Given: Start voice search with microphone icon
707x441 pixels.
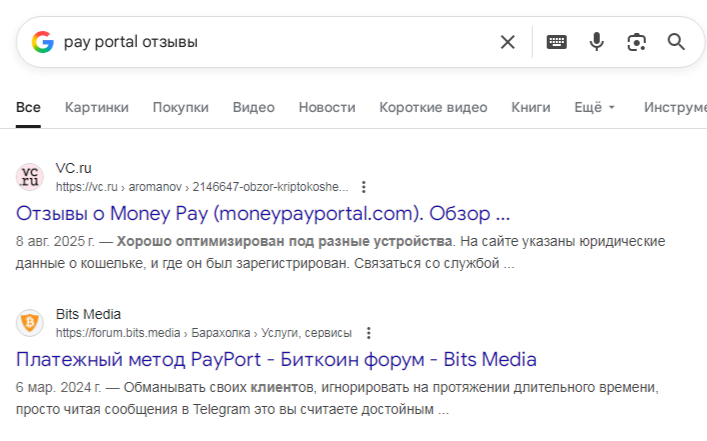Looking at the screenshot, I should click(x=597, y=42).
